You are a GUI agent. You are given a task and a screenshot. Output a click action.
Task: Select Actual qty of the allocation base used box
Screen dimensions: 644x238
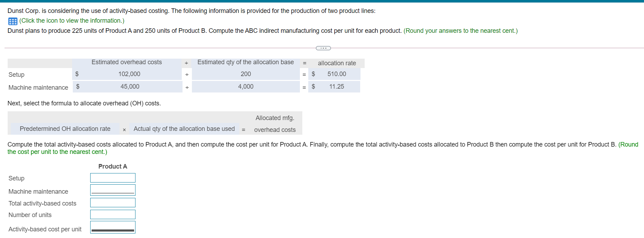(x=184, y=129)
